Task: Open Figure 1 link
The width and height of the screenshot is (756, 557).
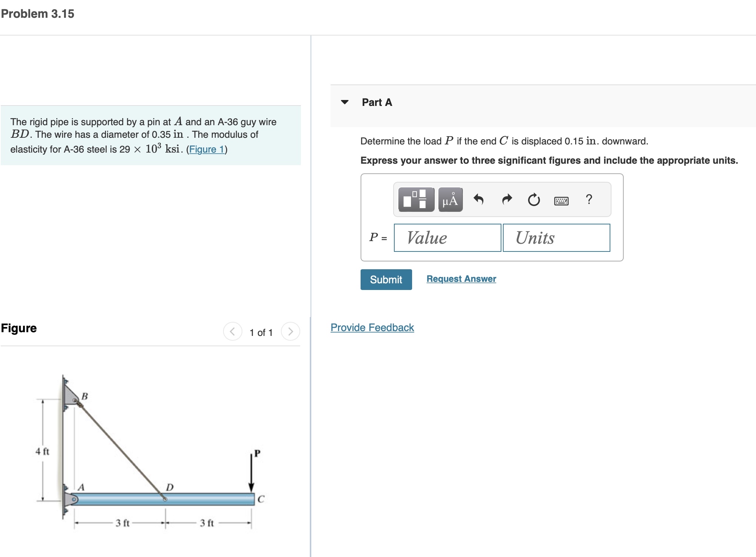Action: pyautogui.click(x=206, y=149)
